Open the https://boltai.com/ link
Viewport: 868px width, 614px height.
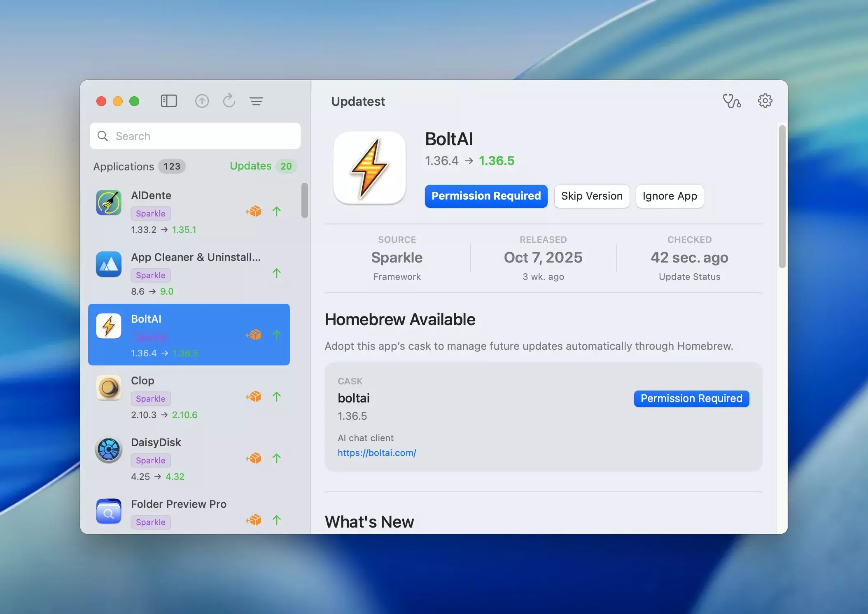tap(377, 453)
